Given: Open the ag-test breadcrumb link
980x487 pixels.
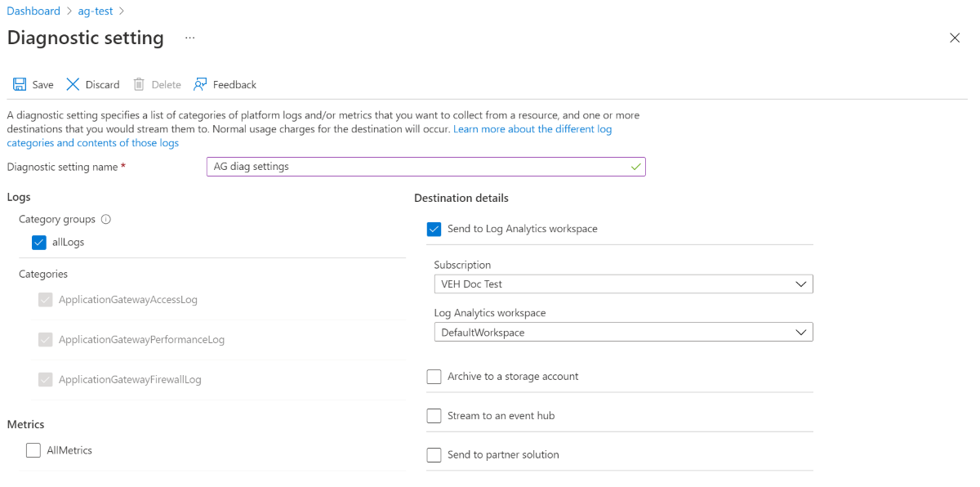Looking at the screenshot, I should point(95,11).
